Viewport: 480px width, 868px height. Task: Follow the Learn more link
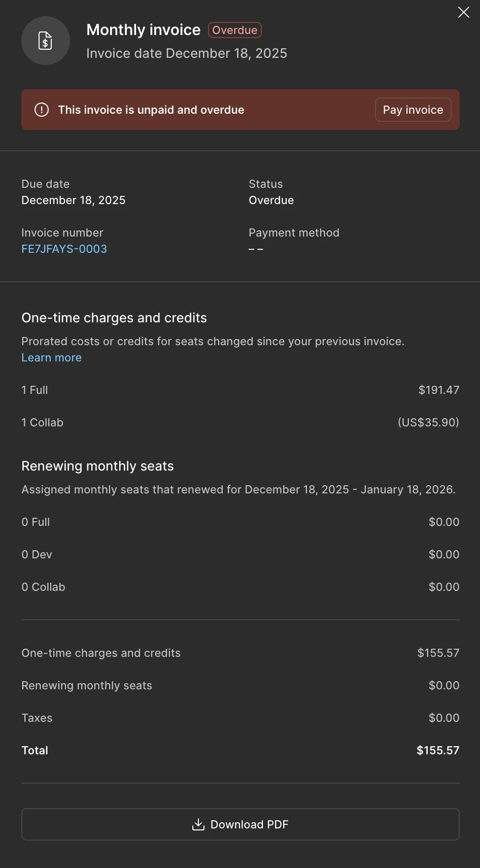pos(51,357)
